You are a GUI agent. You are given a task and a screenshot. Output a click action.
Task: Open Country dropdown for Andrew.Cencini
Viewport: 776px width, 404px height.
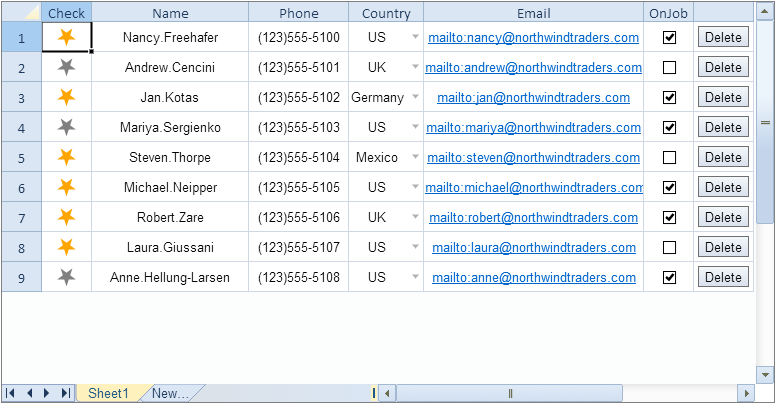point(415,67)
